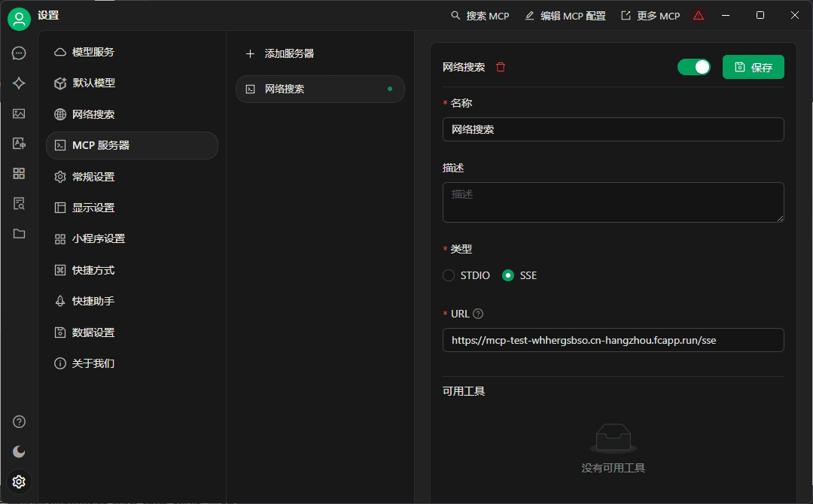
Task: Open 小程序设置 settings
Action: click(x=132, y=238)
